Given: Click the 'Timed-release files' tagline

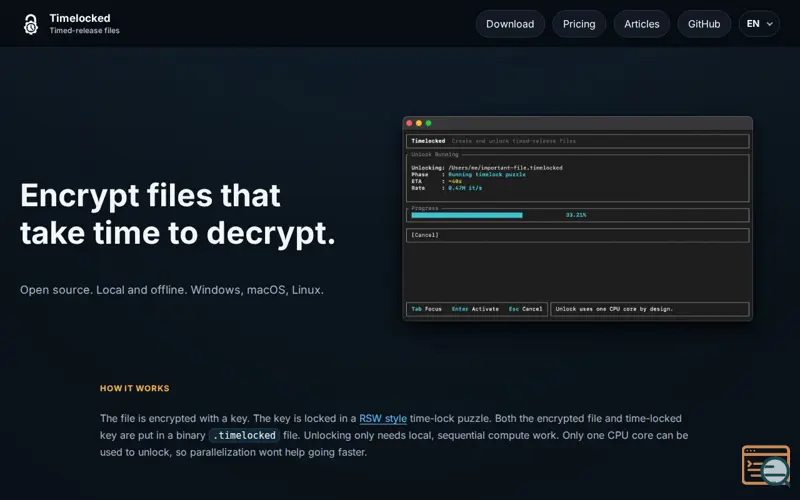Looking at the screenshot, I should (x=85, y=31).
